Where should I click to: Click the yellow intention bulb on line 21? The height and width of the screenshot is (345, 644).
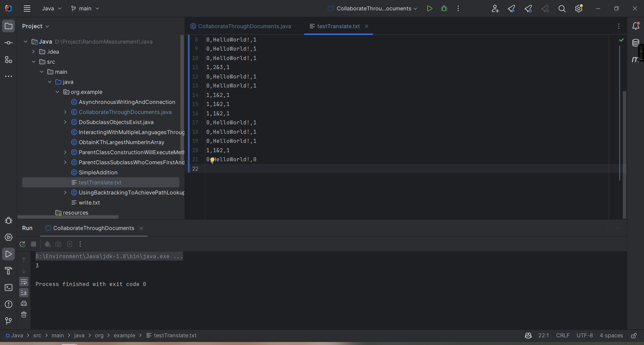(212, 160)
